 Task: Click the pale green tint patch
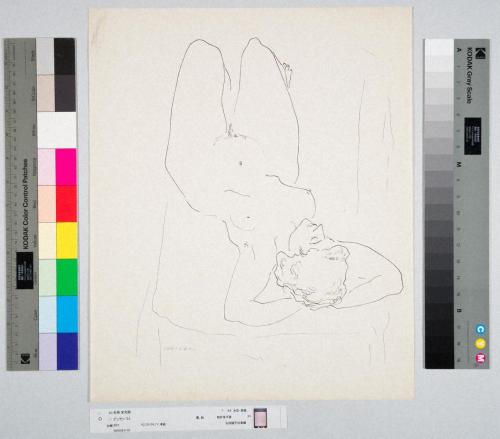coord(47,277)
